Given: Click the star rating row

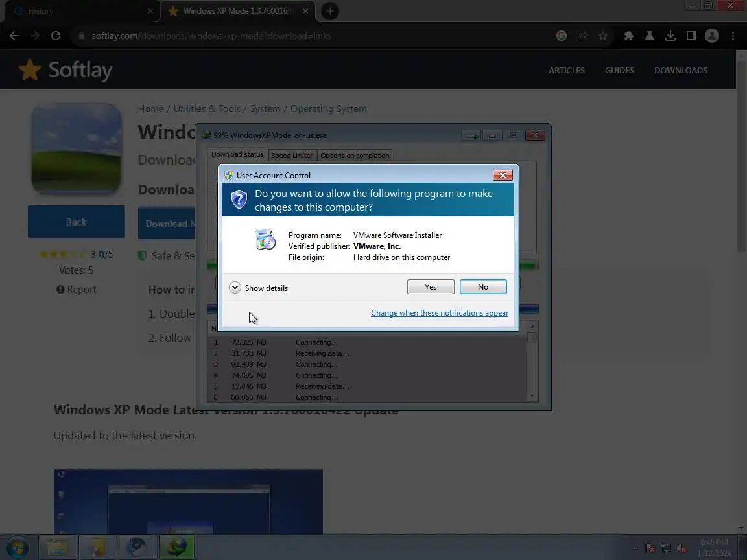Looking at the screenshot, I should coord(63,254).
